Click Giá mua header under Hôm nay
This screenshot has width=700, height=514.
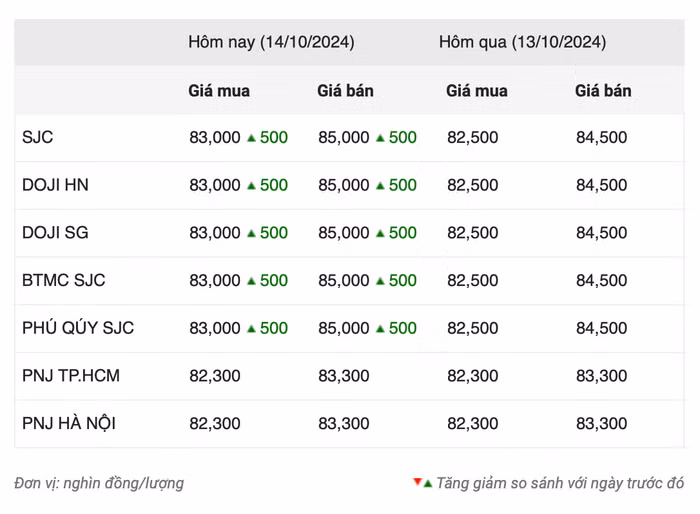[219, 91]
